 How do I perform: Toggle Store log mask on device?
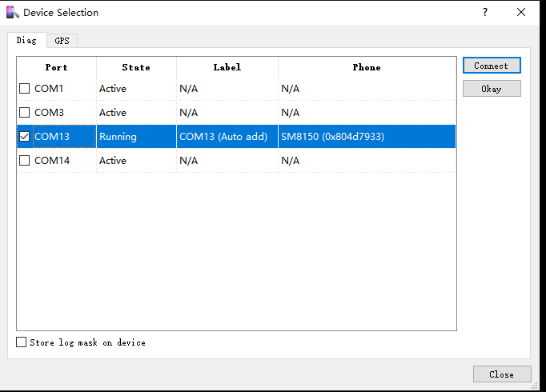click(22, 342)
